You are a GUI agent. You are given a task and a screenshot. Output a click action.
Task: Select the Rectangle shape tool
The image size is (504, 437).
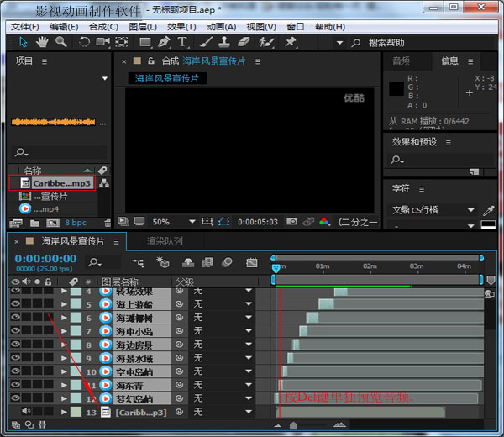coord(145,42)
